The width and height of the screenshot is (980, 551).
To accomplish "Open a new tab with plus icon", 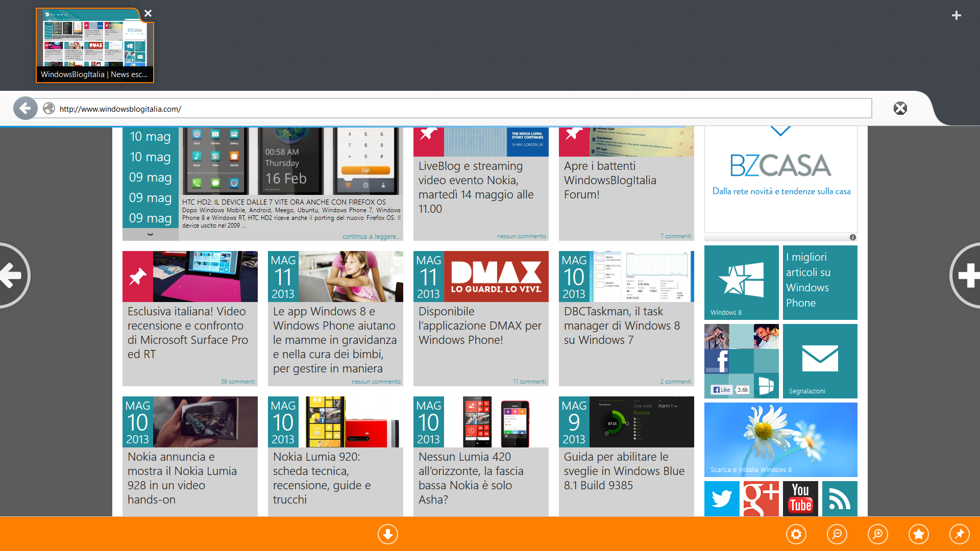I will point(957,15).
